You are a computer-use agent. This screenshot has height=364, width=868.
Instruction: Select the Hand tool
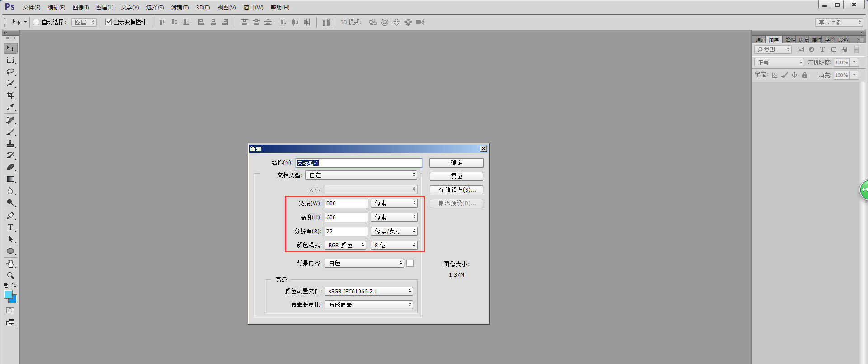point(10,264)
